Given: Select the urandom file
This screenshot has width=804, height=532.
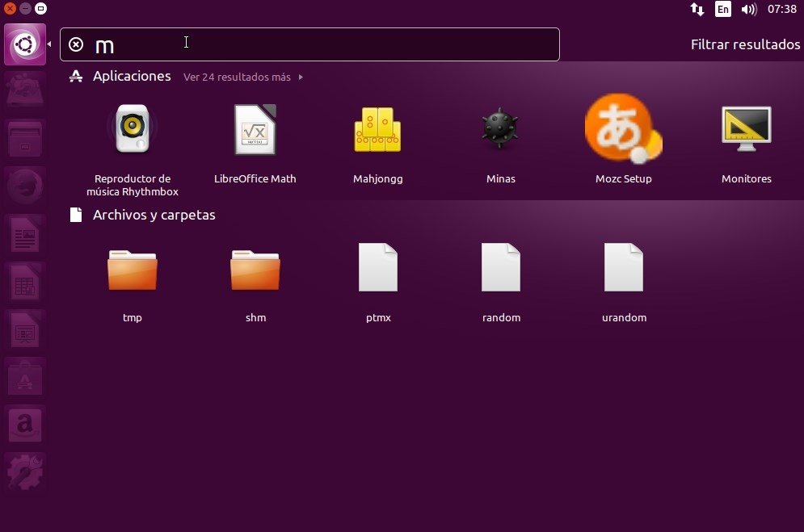Looking at the screenshot, I should [624, 267].
